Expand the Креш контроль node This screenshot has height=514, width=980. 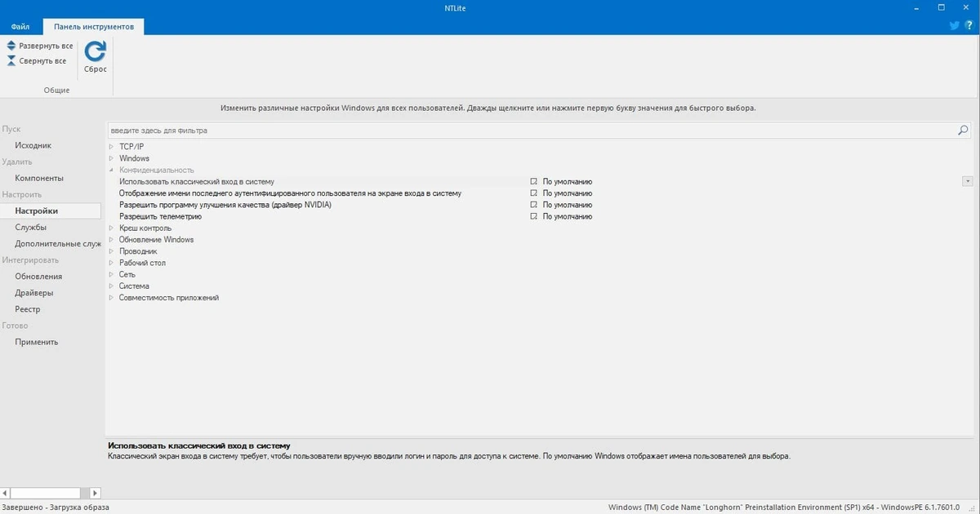(111, 228)
